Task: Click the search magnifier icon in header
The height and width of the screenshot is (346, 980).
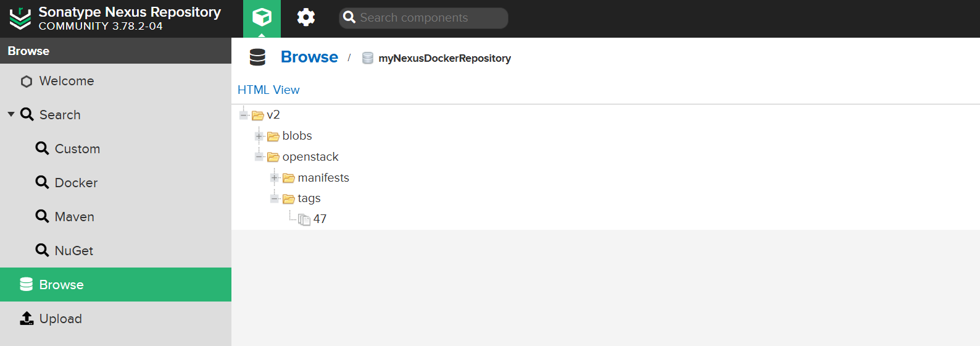Action: pyautogui.click(x=349, y=17)
